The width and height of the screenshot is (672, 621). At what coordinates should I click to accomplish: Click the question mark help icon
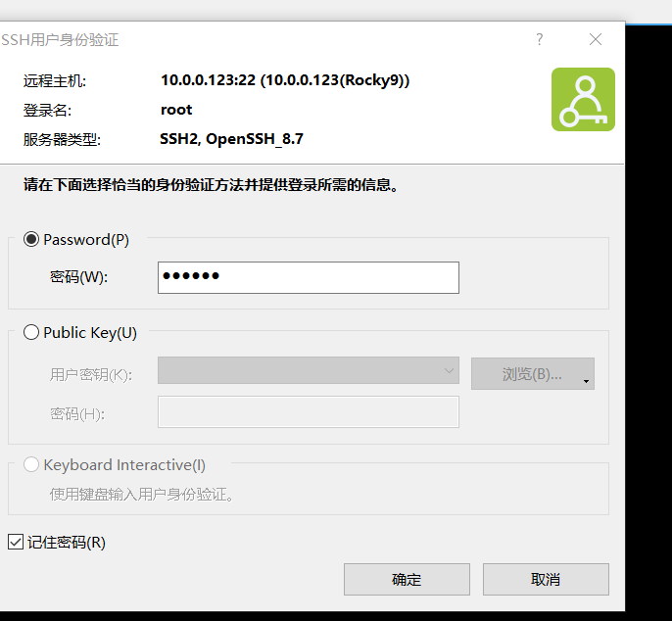tap(540, 39)
